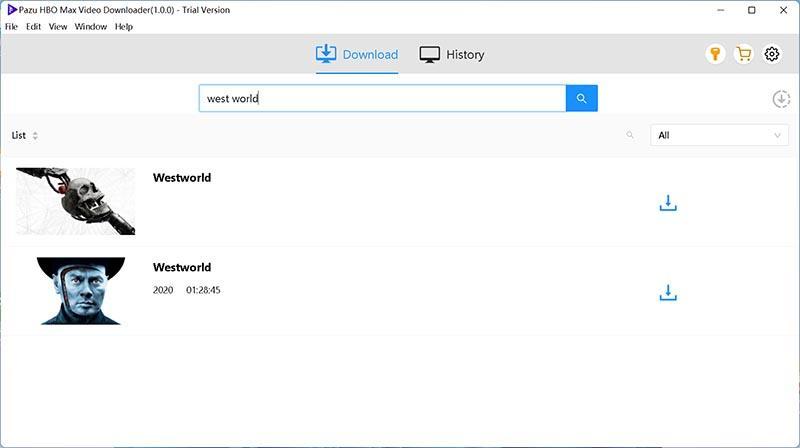Expand the All filter dropdown
Image resolution: width=800 pixels, height=448 pixels.
719,135
